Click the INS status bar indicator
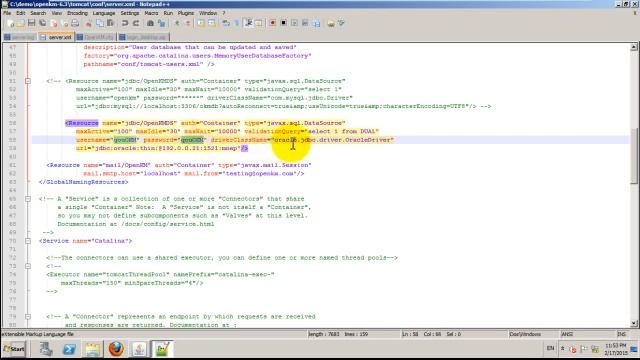 [621, 334]
